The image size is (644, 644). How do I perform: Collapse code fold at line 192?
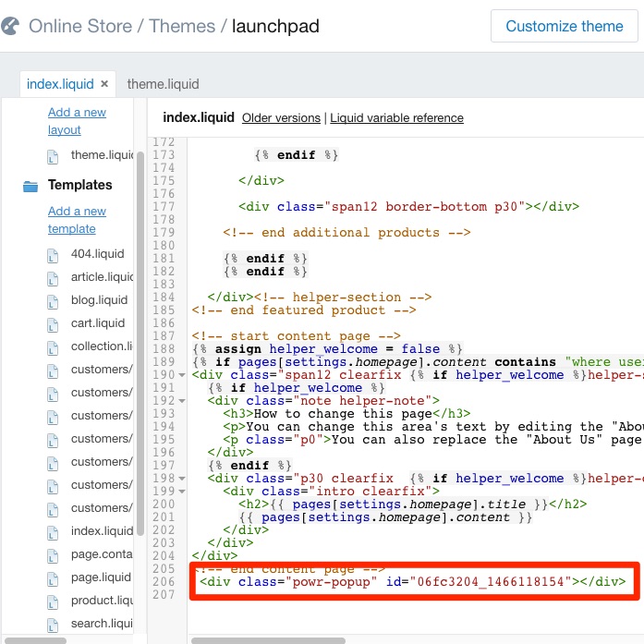(x=181, y=401)
